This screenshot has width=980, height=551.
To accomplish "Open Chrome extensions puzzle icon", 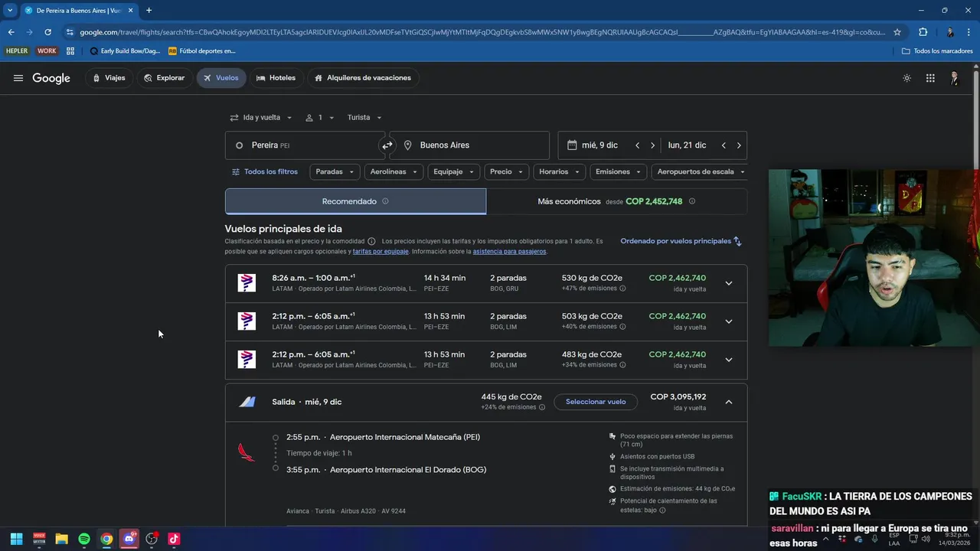I will 923,32.
